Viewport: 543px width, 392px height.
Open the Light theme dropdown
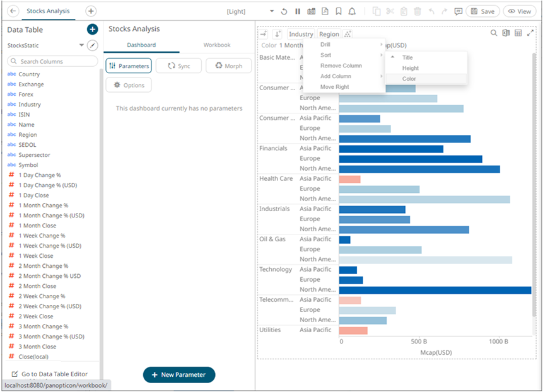coord(271,11)
